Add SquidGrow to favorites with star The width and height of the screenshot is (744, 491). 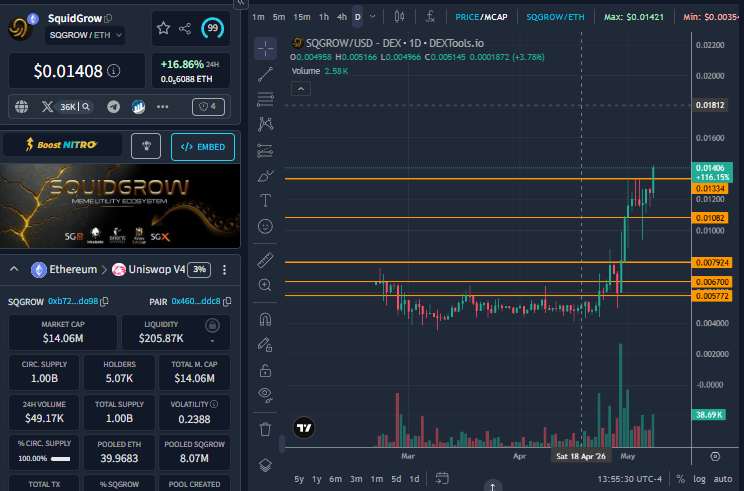coord(163,28)
